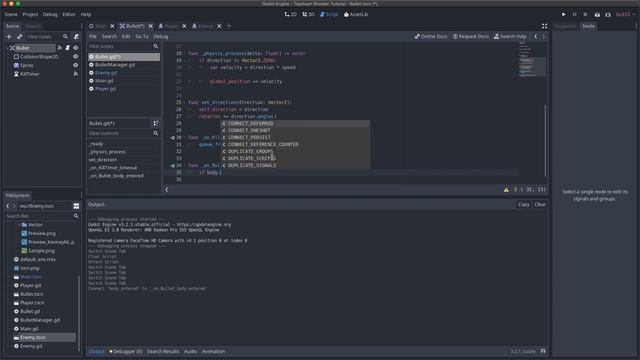
Task: Play a custom scene
Action: click(x=608, y=14)
